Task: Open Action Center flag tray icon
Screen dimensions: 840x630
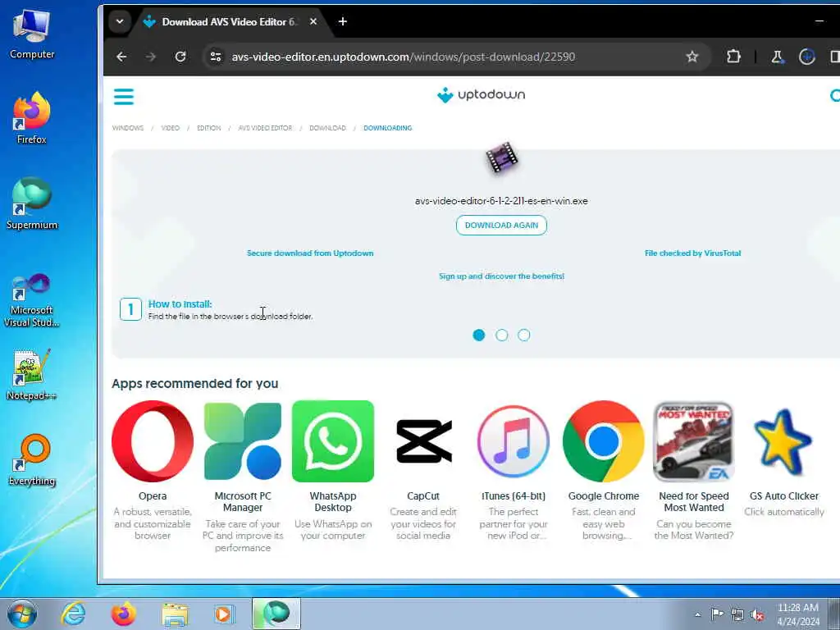Action: pyautogui.click(x=717, y=614)
